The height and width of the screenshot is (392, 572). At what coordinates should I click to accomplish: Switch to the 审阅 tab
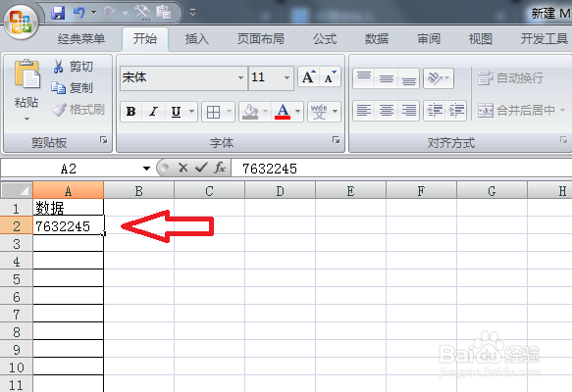click(x=429, y=38)
